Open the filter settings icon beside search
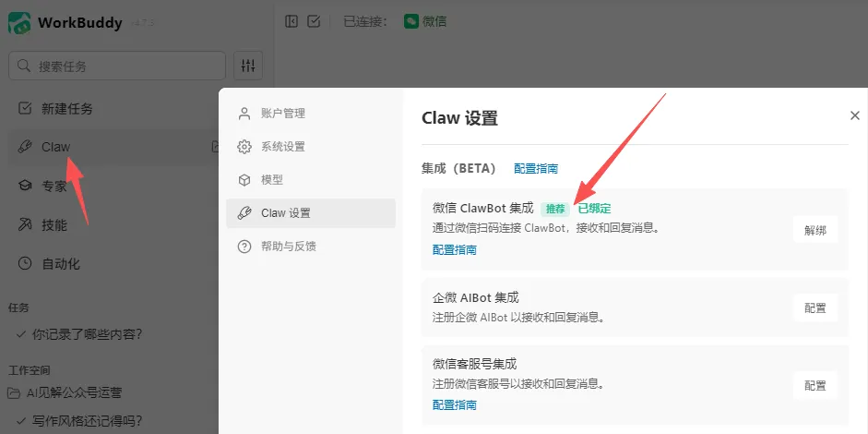The width and height of the screenshot is (868, 434). pyautogui.click(x=248, y=66)
